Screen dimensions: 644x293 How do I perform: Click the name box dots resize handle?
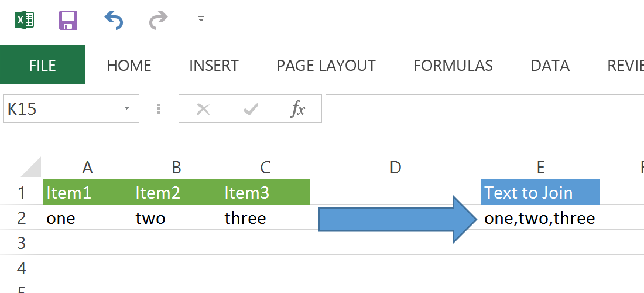click(x=159, y=109)
